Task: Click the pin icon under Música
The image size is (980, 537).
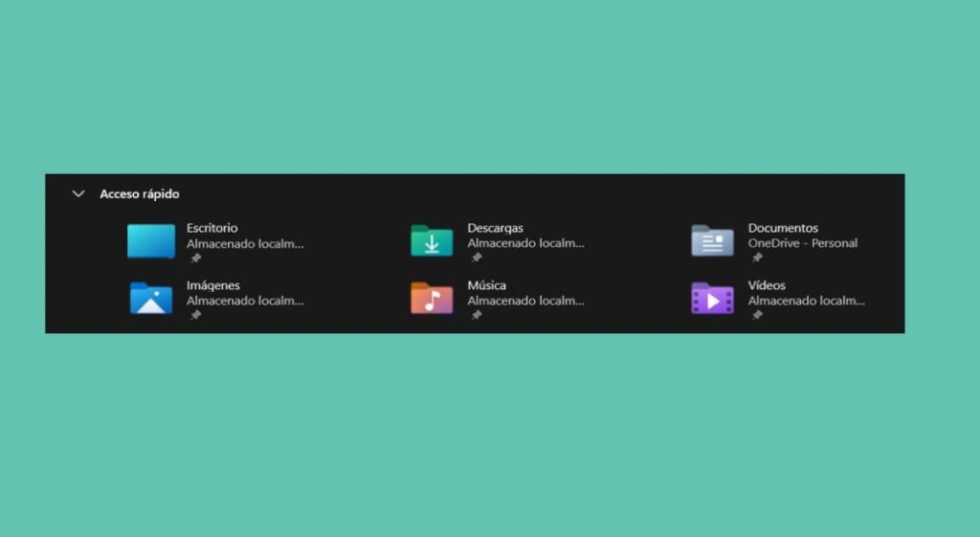Action: (x=477, y=315)
